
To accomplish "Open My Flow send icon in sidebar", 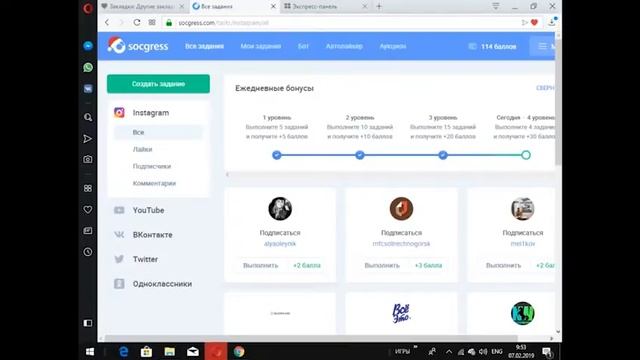I will click(x=88, y=139).
